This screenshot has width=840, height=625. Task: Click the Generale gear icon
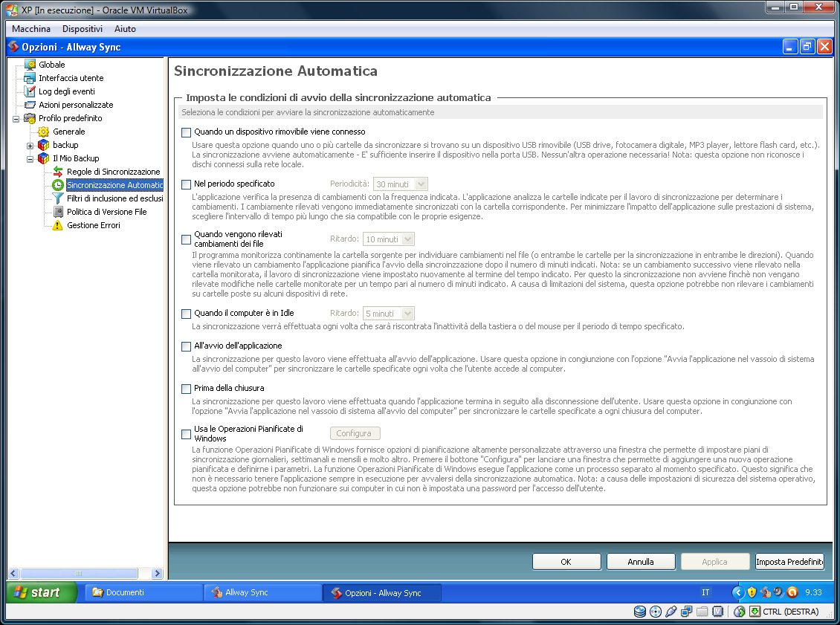(44, 132)
